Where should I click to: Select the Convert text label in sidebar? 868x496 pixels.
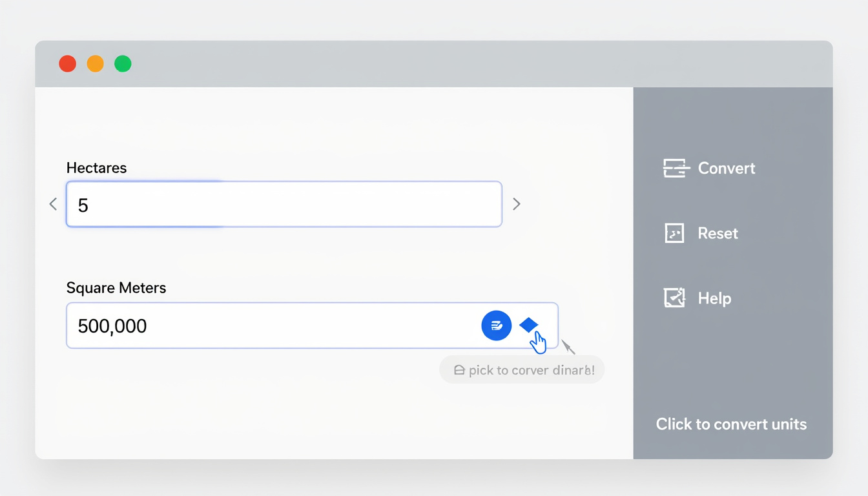pyautogui.click(x=726, y=168)
